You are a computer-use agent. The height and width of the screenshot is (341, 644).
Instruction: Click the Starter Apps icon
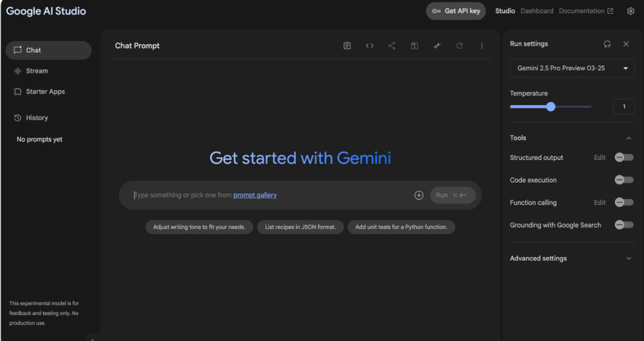[17, 92]
